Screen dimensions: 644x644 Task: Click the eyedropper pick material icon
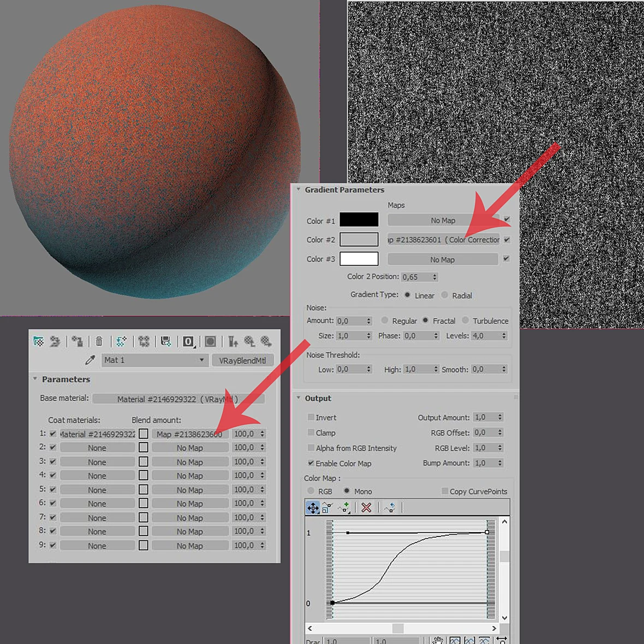(90, 360)
